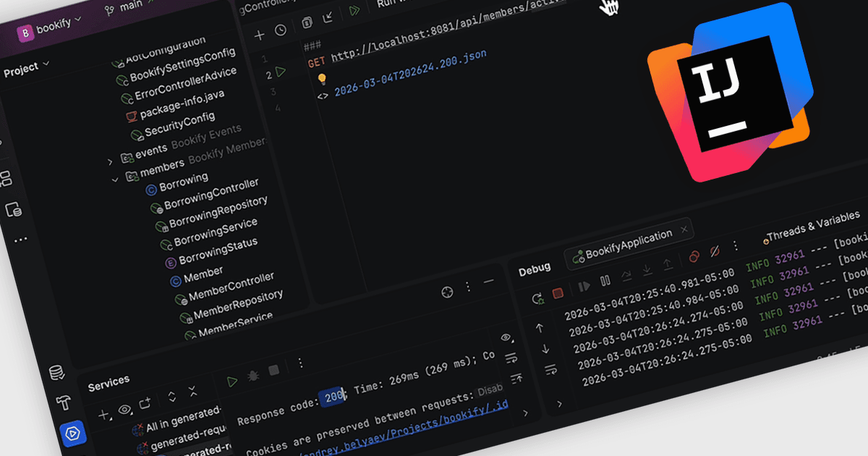Click the examples document icon in editor toolbar
The width and height of the screenshot is (868, 456).
(307, 23)
